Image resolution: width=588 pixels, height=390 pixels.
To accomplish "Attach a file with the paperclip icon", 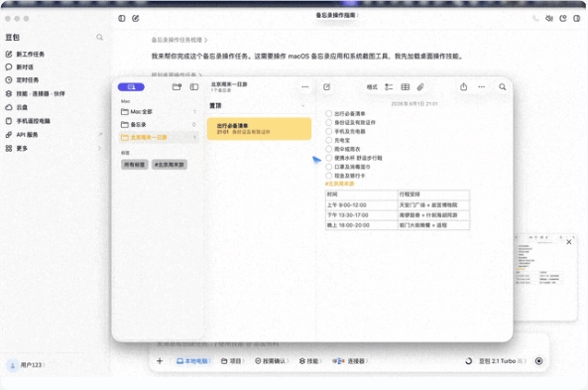I will [420, 87].
